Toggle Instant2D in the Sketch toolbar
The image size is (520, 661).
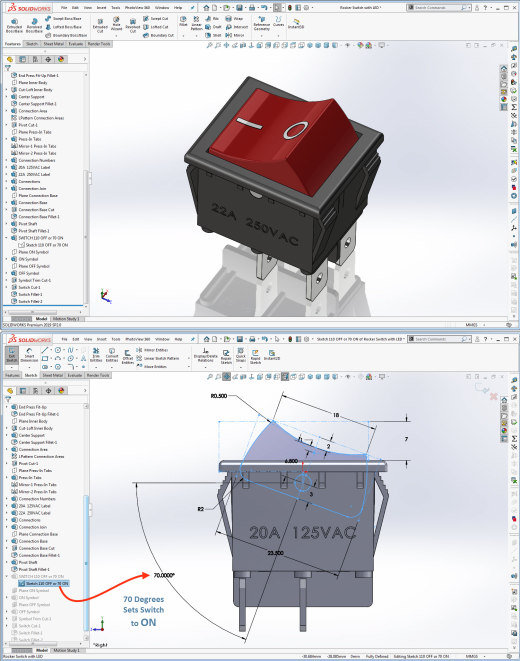271,355
